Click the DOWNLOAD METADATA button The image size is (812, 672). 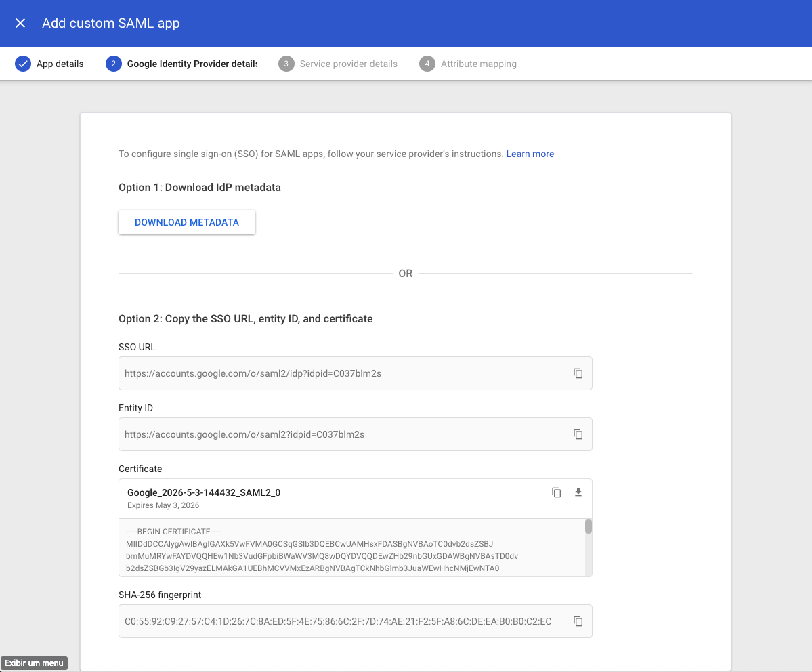pos(187,222)
